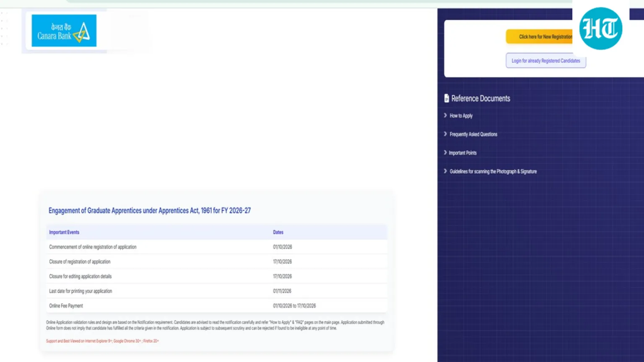Click here for New Registration button

[x=539, y=37]
